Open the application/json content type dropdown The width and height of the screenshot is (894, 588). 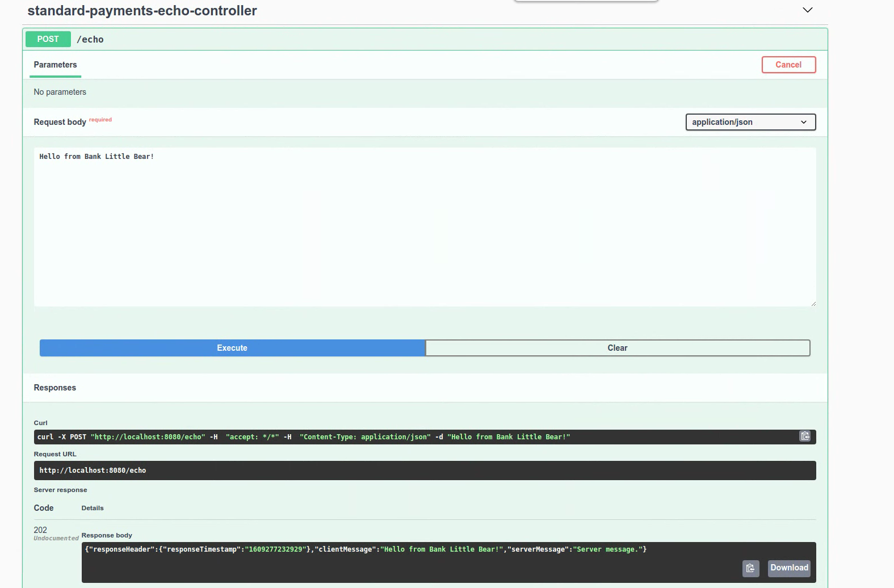(x=750, y=122)
